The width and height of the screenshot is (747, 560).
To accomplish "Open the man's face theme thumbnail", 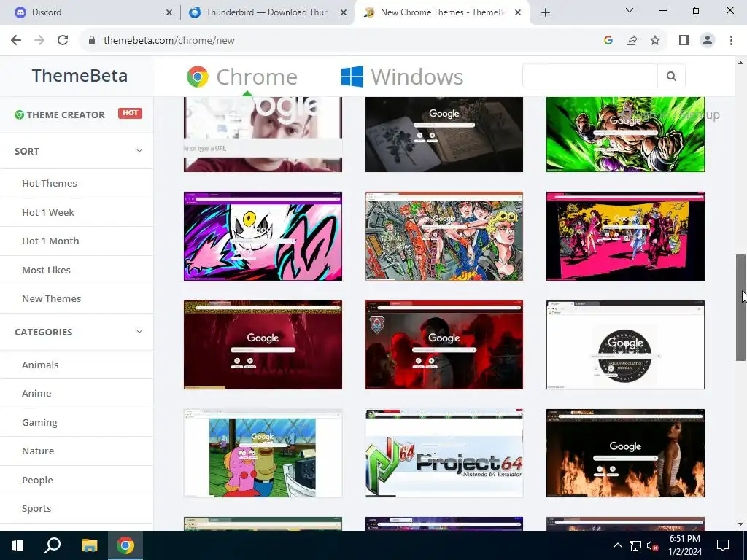I will [x=263, y=134].
